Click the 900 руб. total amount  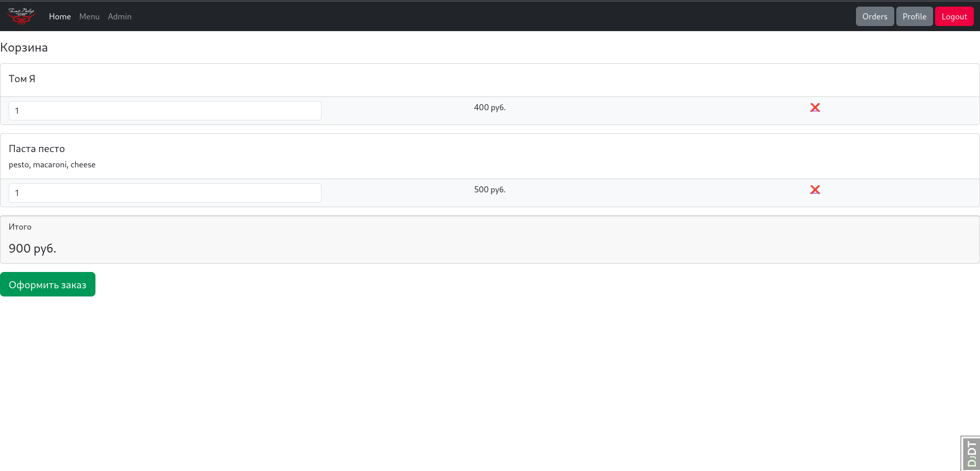point(32,249)
